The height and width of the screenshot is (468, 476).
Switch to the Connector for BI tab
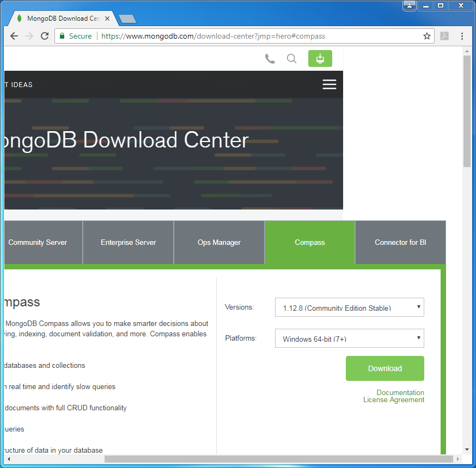400,242
